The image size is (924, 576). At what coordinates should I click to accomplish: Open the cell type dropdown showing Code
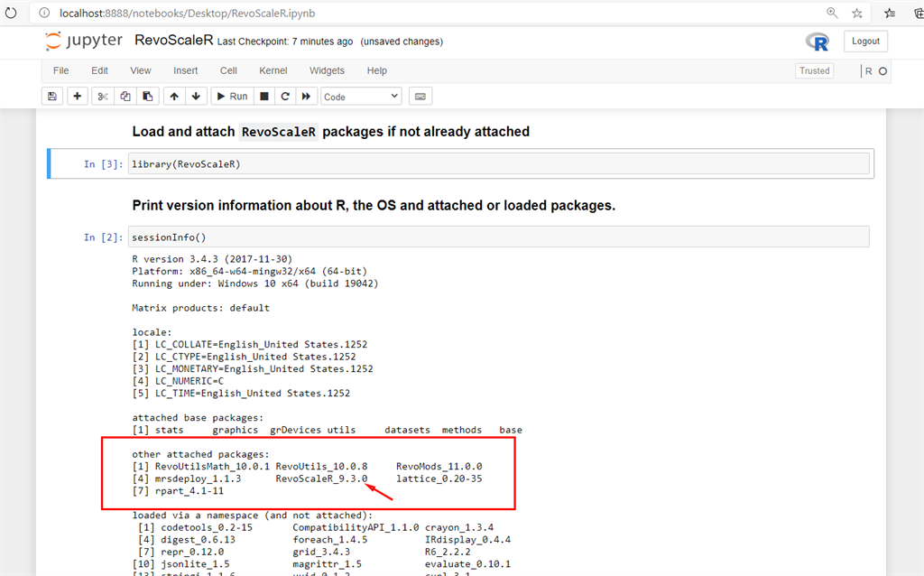click(x=360, y=96)
